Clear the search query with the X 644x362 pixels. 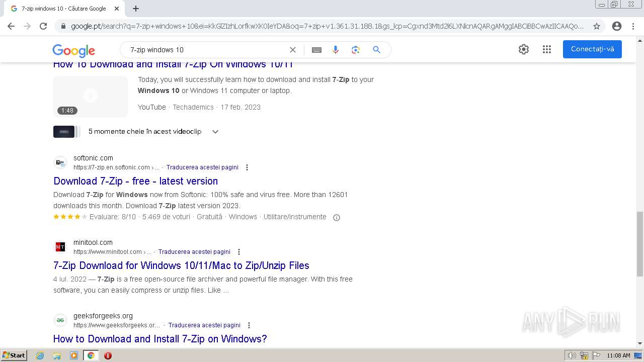click(x=293, y=50)
